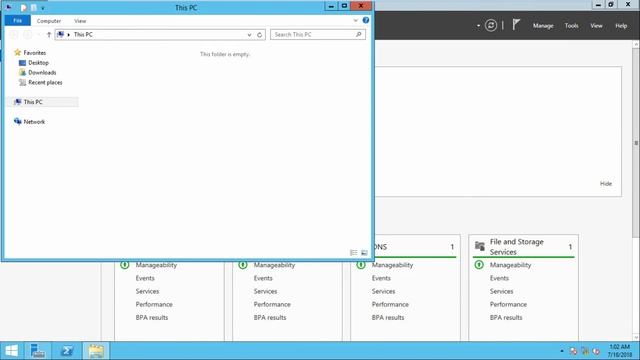Click the This PC system icon in Explorer title bar
The height and width of the screenshot is (360, 640).
[9, 7]
